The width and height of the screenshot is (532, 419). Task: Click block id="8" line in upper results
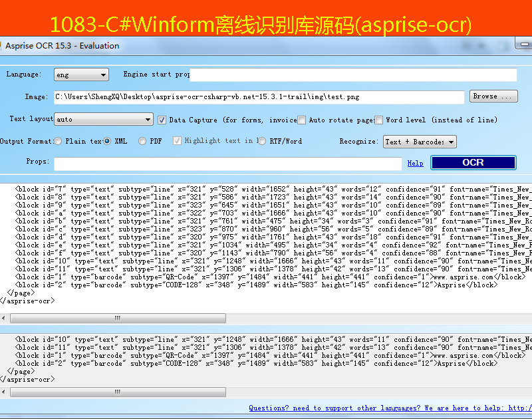(x=273, y=198)
